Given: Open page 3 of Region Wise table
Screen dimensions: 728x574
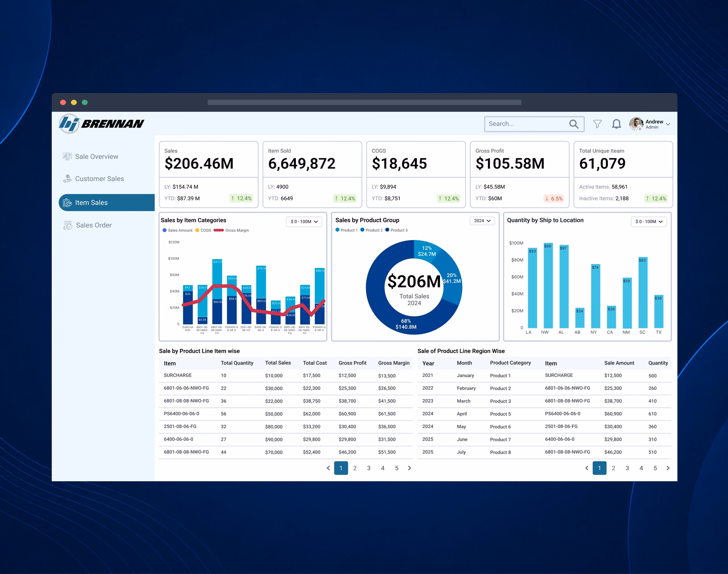Looking at the screenshot, I should point(627,468).
